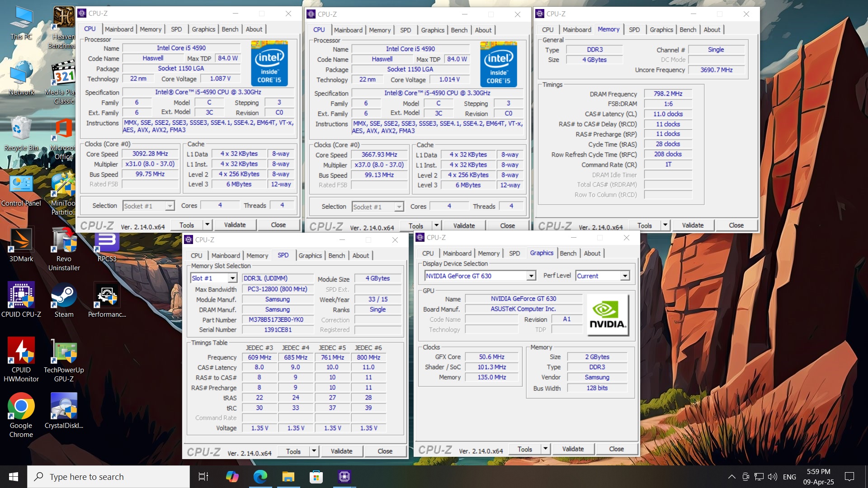This screenshot has height=488, width=868.
Task: Click Validate in the first CPU-Z window
Action: pyautogui.click(x=235, y=225)
